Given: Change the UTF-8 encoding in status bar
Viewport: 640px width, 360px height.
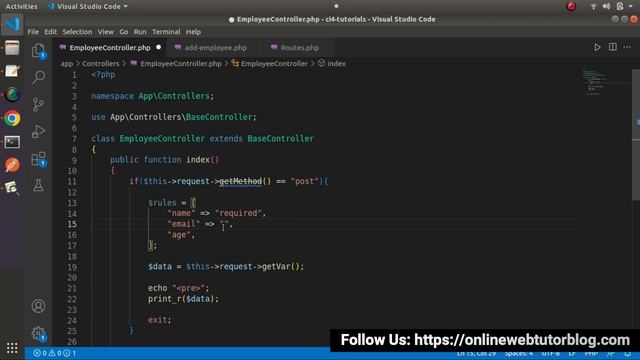Looking at the screenshot, I should [551, 353].
